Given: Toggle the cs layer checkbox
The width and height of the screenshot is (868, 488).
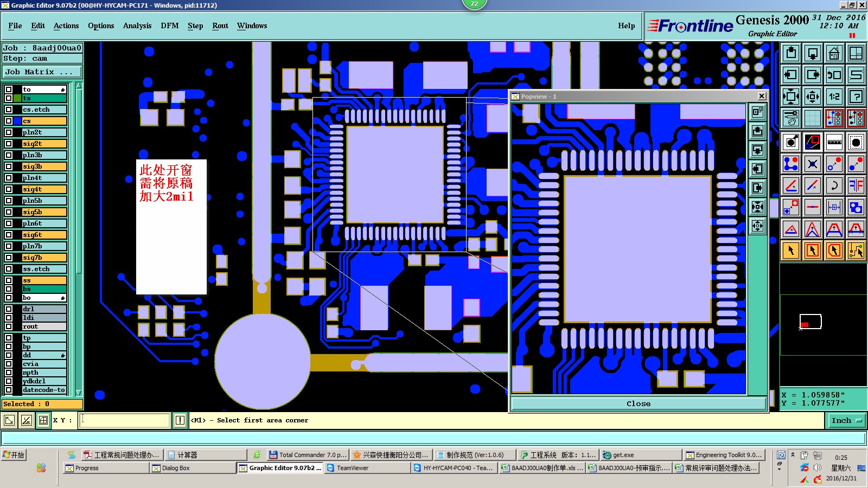Looking at the screenshot, I should [x=9, y=121].
